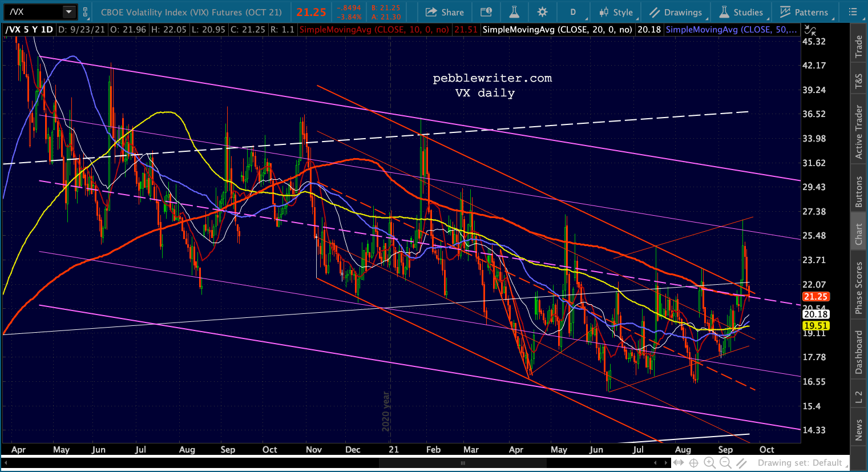The height and width of the screenshot is (472, 868).
Task: Open the product info card icon
Action: [486, 12]
